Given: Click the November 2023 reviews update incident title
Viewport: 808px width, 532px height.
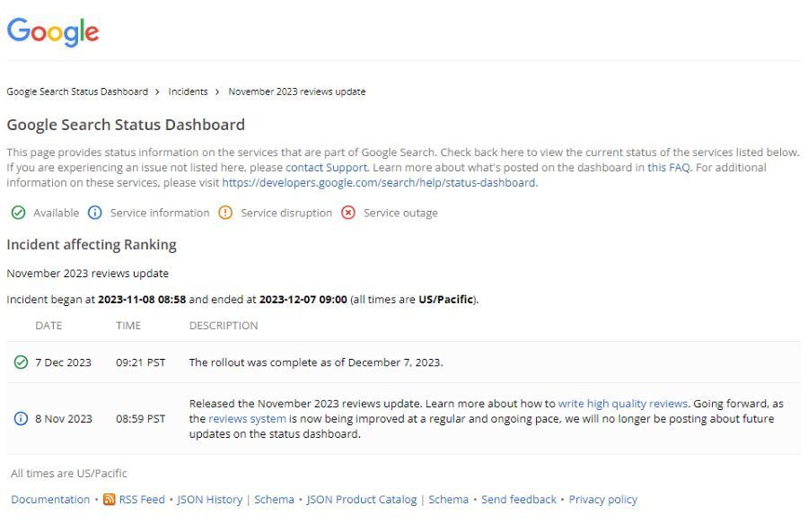Looking at the screenshot, I should point(88,274).
